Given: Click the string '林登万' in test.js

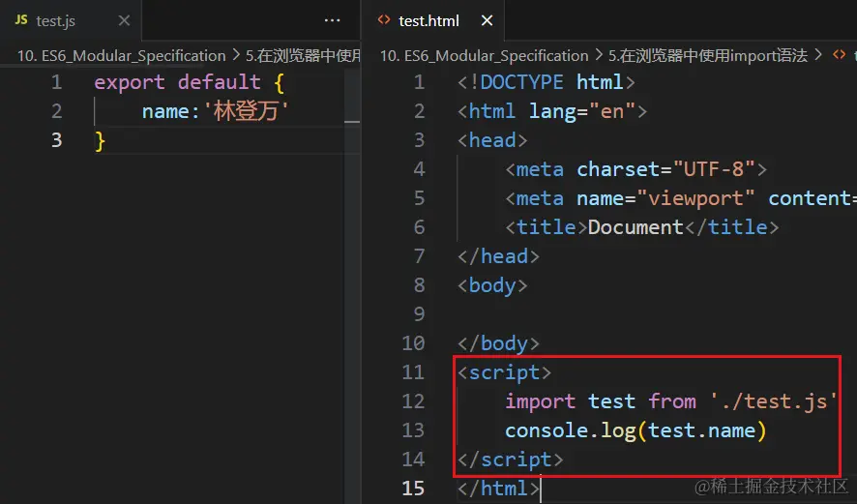Looking at the screenshot, I should pyautogui.click(x=246, y=111).
